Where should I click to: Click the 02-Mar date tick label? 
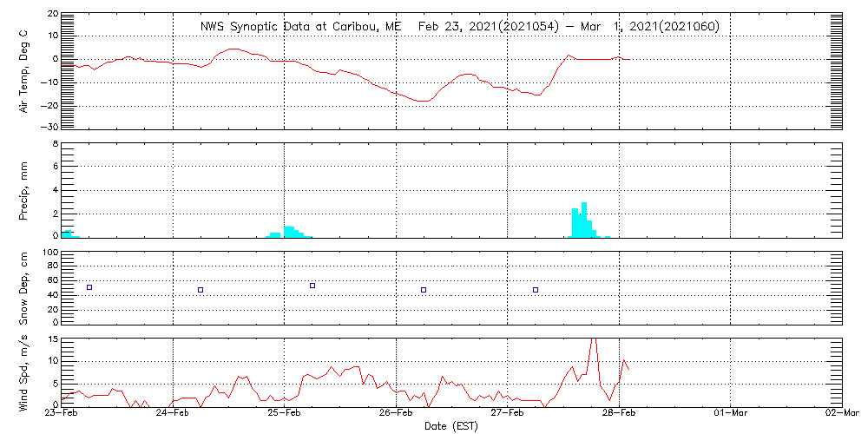(x=840, y=413)
